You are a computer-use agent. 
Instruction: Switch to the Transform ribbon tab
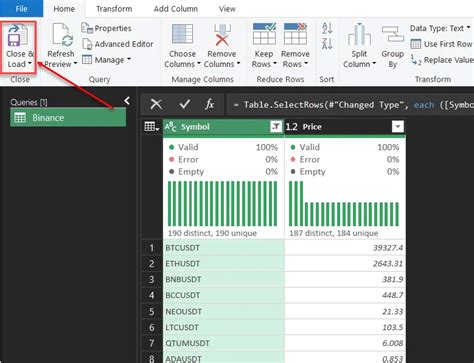point(114,9)
